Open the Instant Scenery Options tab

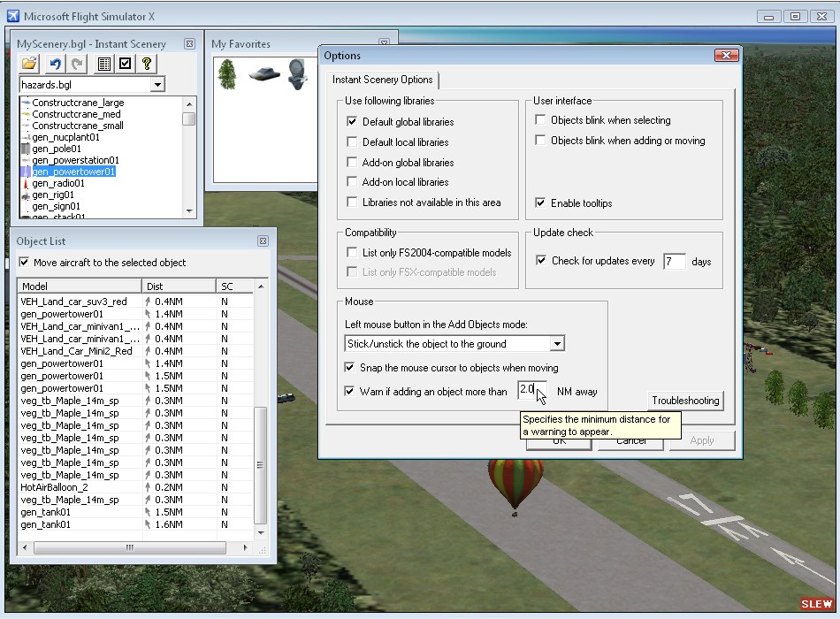tap(383, 80)
